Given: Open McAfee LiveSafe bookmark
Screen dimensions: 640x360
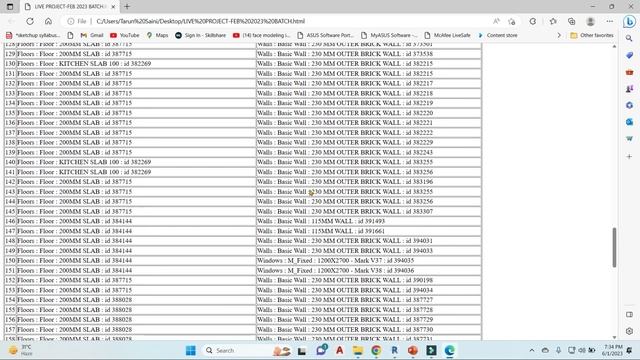Looking at the screenshot, I should click(447, 36).
